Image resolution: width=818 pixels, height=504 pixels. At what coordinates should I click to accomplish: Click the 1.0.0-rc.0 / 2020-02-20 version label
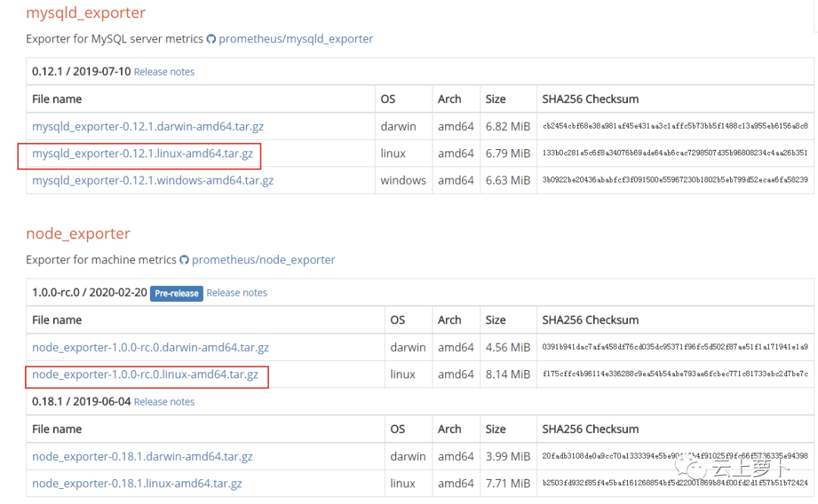pos(89,292)
